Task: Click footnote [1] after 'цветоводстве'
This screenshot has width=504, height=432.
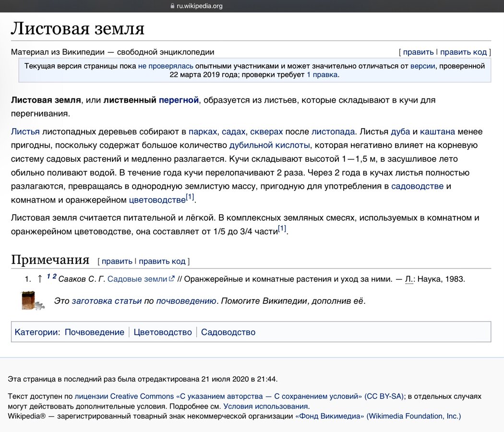Action: click(190, 197)
